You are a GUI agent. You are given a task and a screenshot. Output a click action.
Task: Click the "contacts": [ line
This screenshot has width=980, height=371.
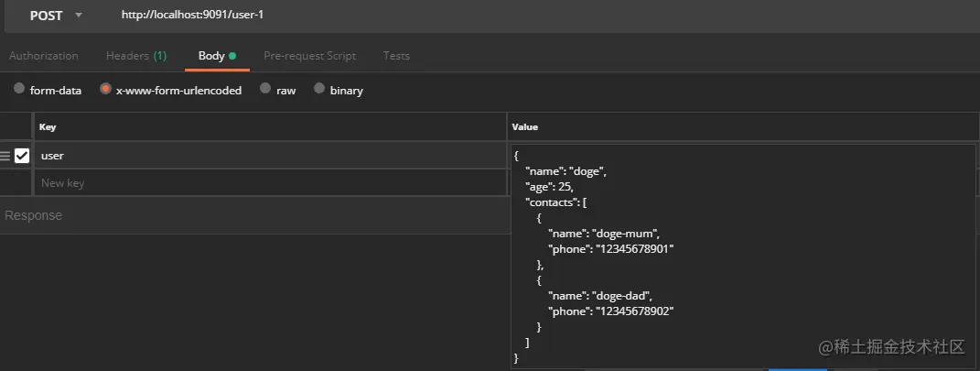tap(557, 202)
